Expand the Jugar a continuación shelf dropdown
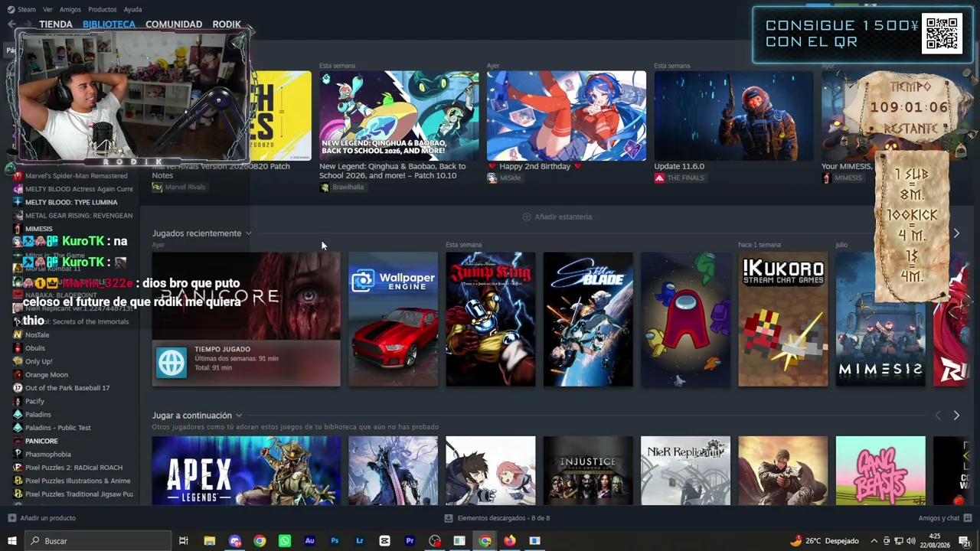980x551 pixels. point(239,416)
